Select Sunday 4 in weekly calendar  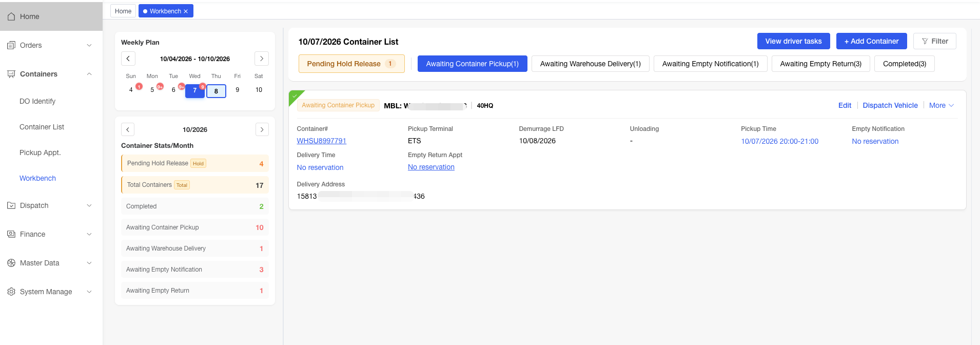[131, 90]
